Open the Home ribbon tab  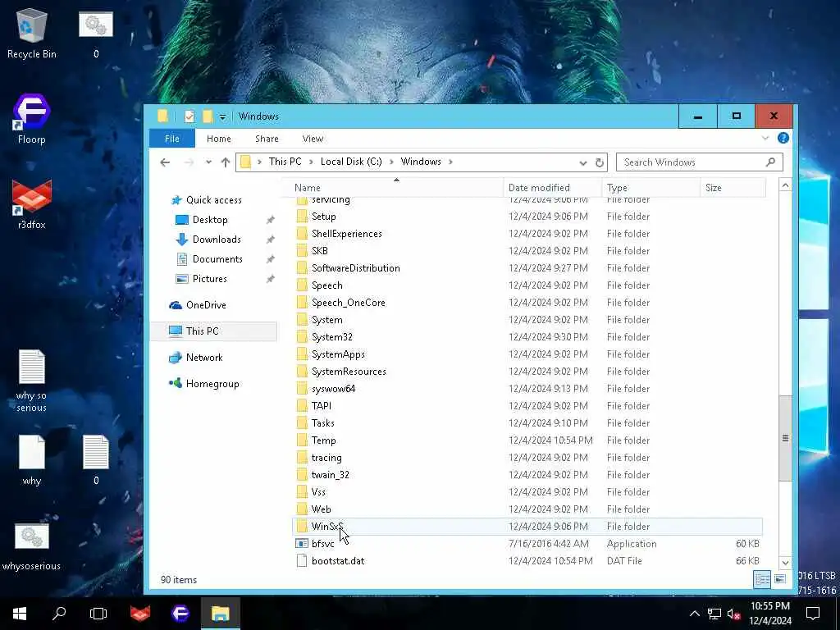point(218,139)
